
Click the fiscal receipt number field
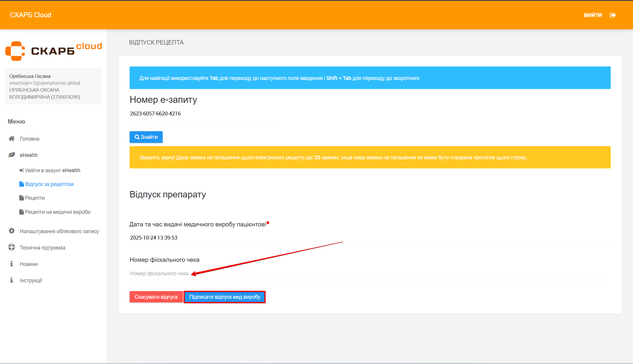(369, 274)
